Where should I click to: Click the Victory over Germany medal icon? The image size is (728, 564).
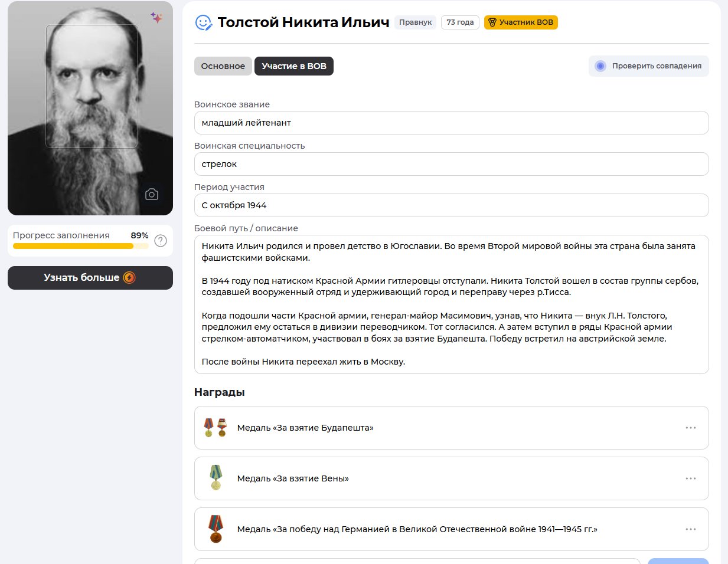pos(216,529)
